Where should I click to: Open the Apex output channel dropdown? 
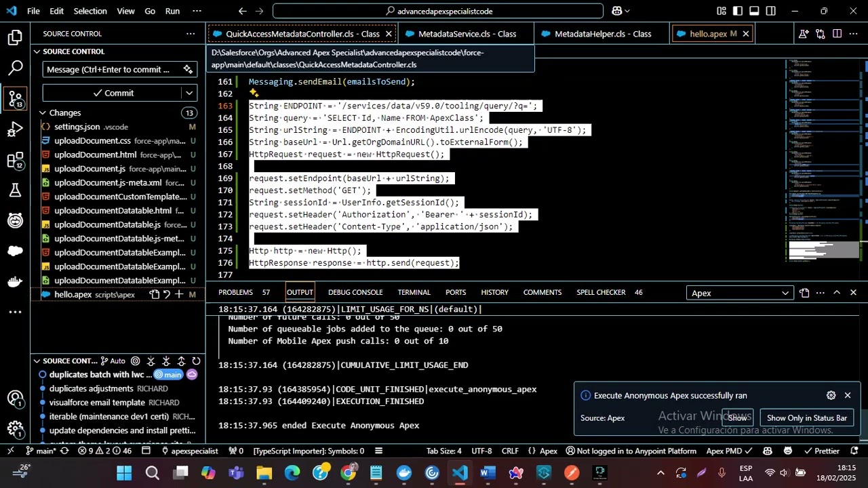point(740,293)
